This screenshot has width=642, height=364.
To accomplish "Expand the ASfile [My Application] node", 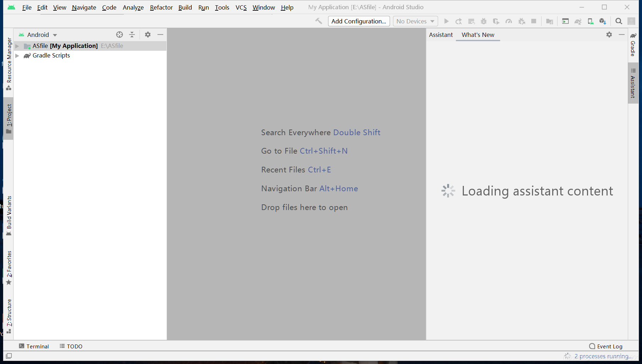I will tap(17, 46).
